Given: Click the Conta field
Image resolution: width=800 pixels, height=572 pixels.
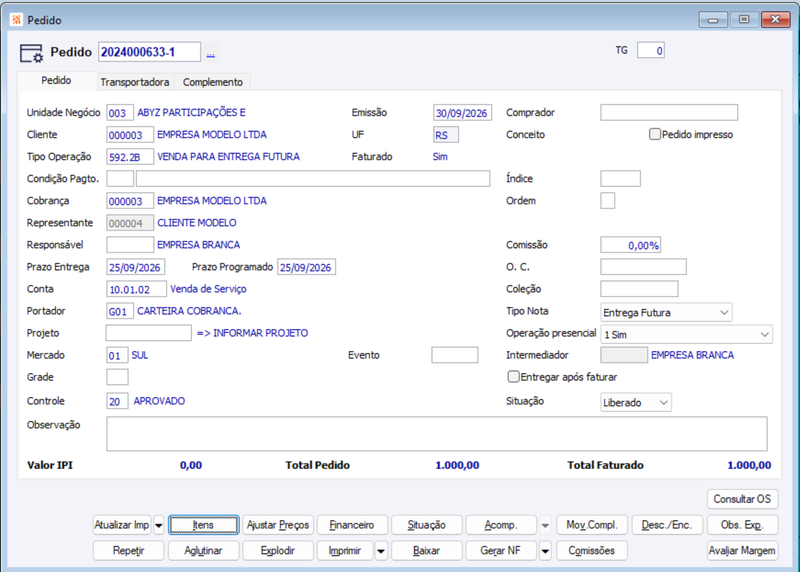Looking at the screenshot, I should (136, 289).
